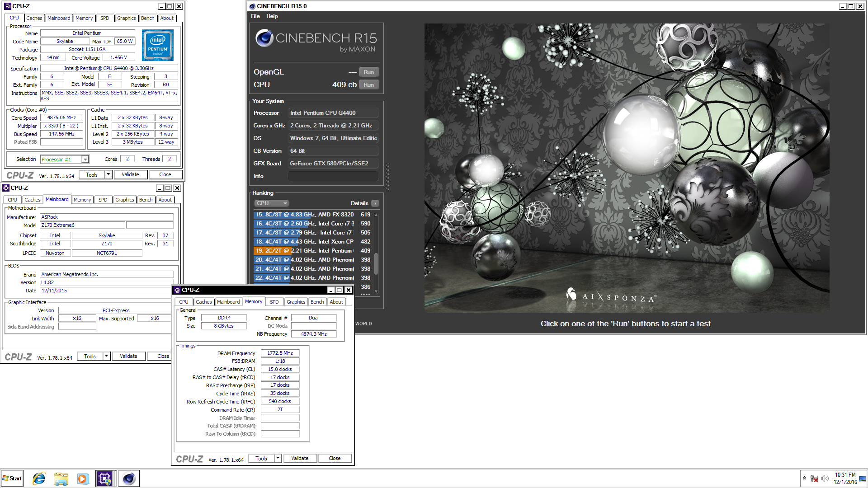Click the Core Speed value 4875.06 MHz
Viewport: 868px width, 488px height.
pyautogui.click(x=62, y=117)
